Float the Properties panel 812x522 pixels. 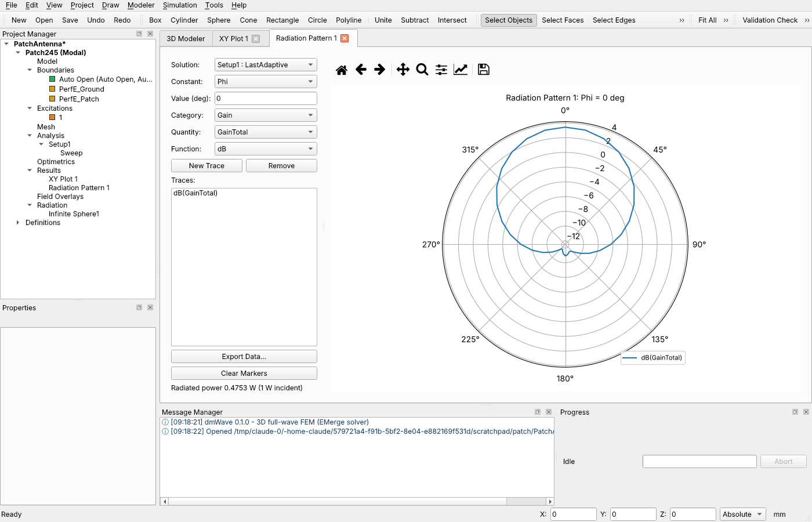coord(139,307)
